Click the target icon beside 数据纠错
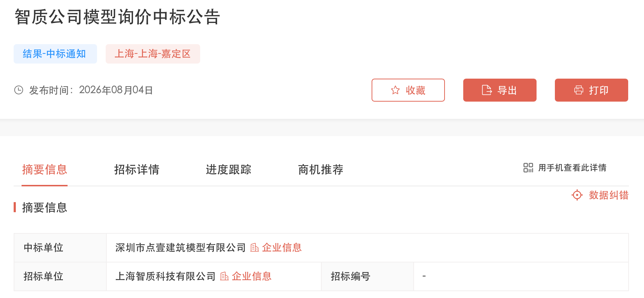The width and height of the screenshot is (644, 298). [577, 195]
